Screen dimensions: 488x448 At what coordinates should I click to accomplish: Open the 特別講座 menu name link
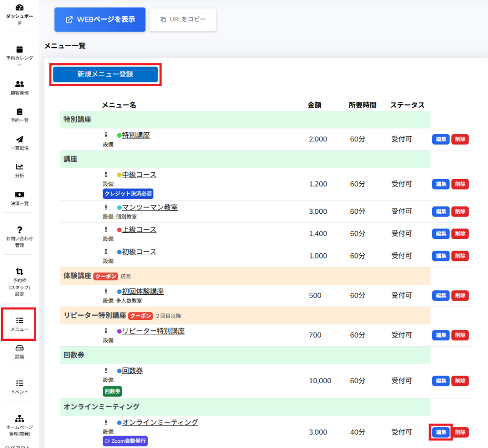pos(136,135)
